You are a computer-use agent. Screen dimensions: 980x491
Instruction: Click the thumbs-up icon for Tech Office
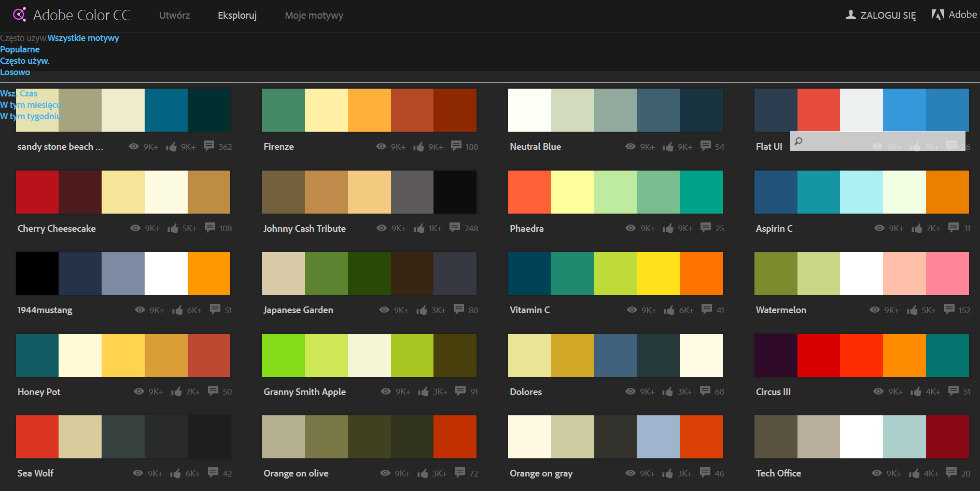pos(914,473)
